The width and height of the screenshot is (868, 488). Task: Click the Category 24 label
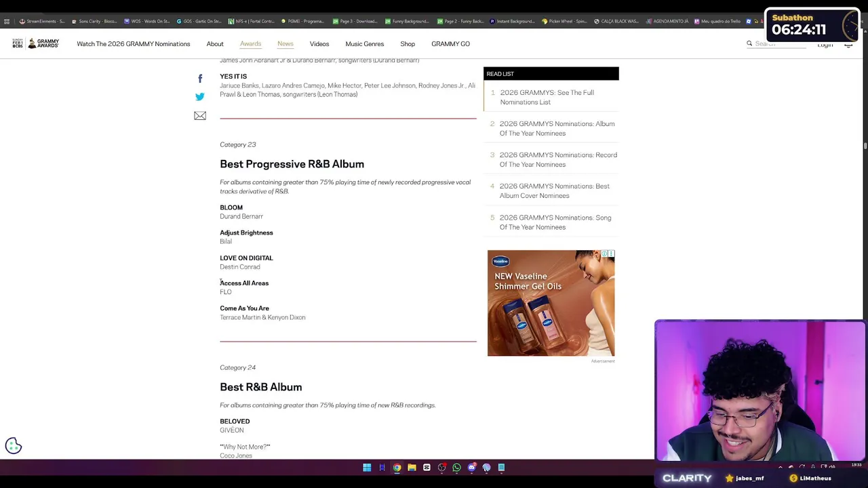pyautogui.click(x=237, y=367)
